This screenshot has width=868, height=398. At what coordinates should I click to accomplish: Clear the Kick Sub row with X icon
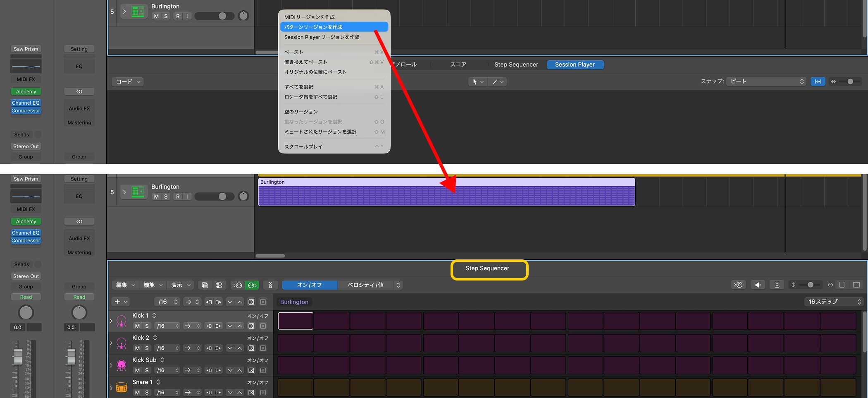click(x=263, y=370)
